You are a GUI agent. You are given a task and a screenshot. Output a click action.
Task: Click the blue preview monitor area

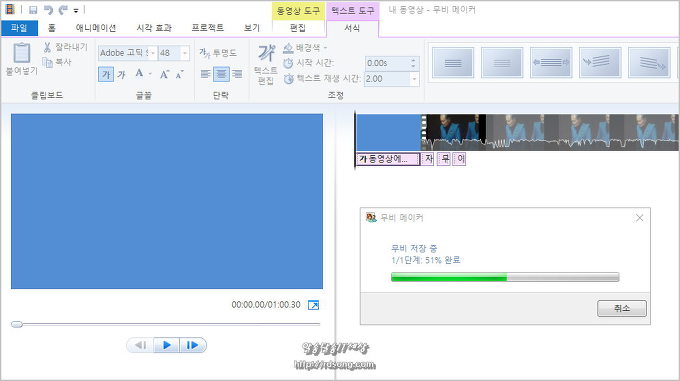(167, 201)
